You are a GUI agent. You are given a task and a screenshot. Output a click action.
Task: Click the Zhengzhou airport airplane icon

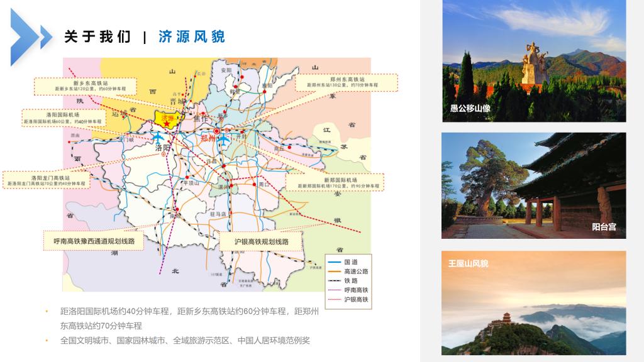coord(224,140)
